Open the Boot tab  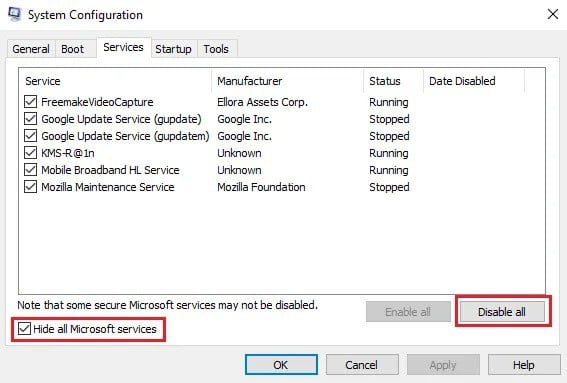pyautogui.click(x=72, y=49)
